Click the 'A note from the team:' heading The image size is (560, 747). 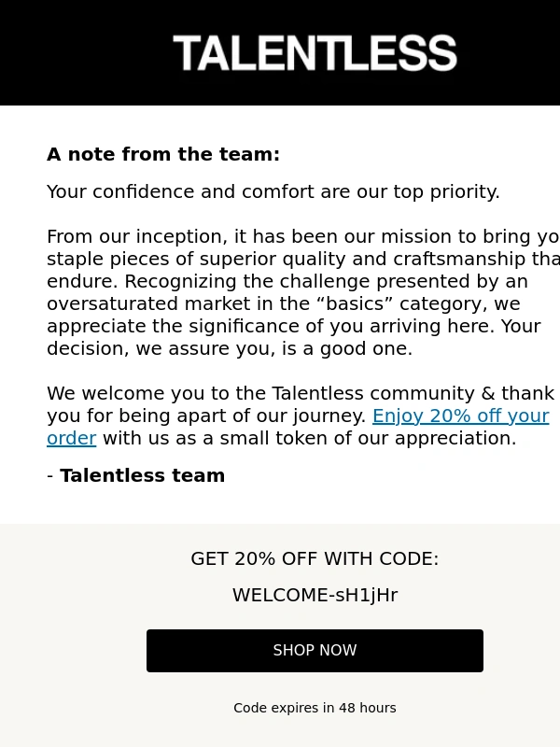(x=163, y=154)
